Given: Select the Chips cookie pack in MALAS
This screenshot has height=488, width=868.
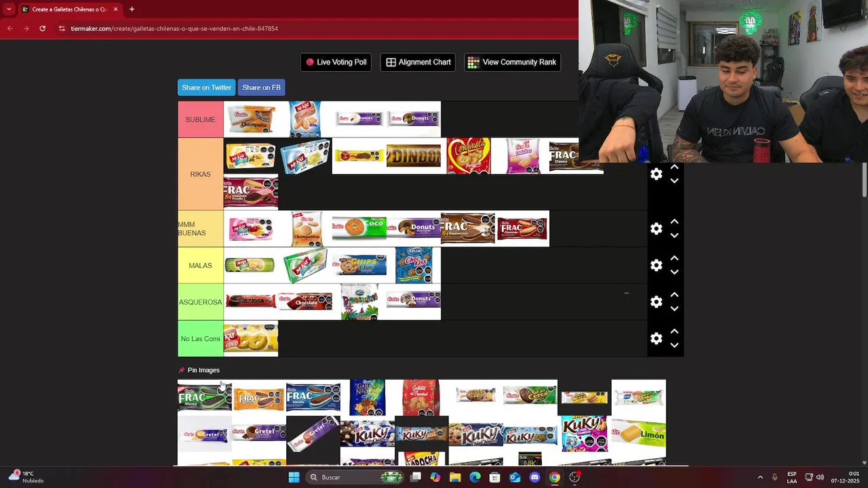Looking at the screenshot, I should coord(359,265).
